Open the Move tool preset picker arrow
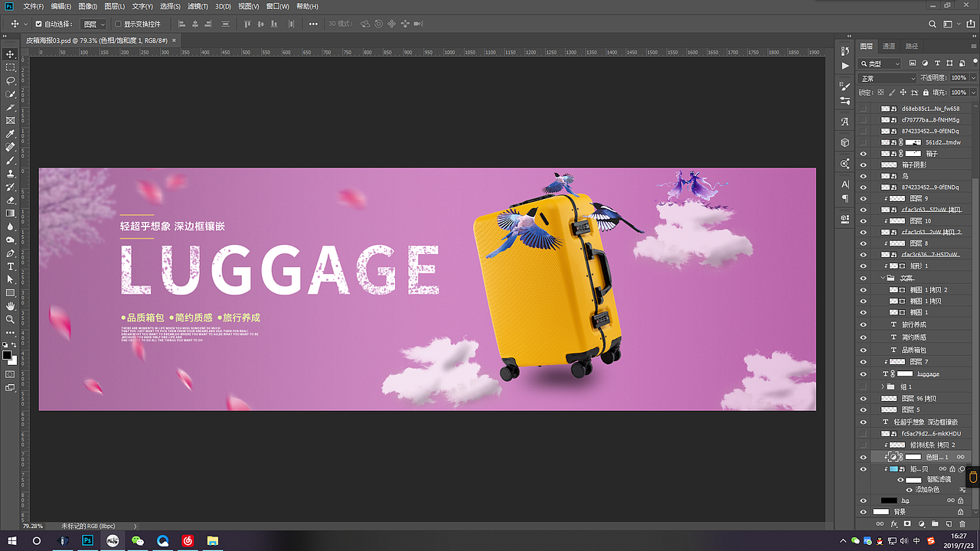The height and width of the screenshot is (551, 980). pos(25,24)
